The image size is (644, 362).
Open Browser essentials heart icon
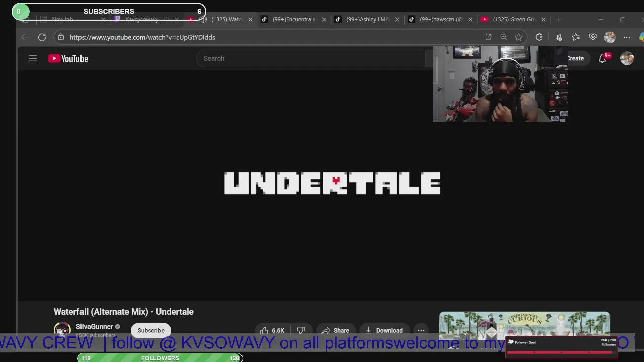593,37
